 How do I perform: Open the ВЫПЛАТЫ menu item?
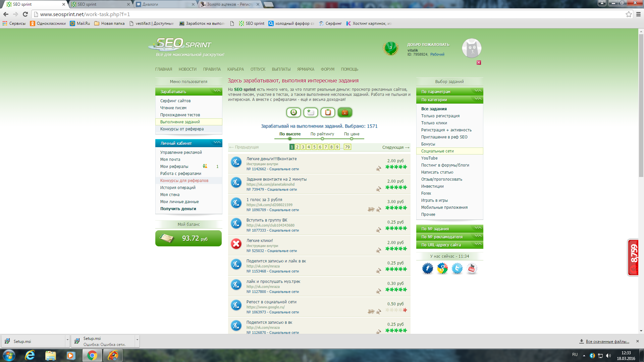(x=281, y=69)
